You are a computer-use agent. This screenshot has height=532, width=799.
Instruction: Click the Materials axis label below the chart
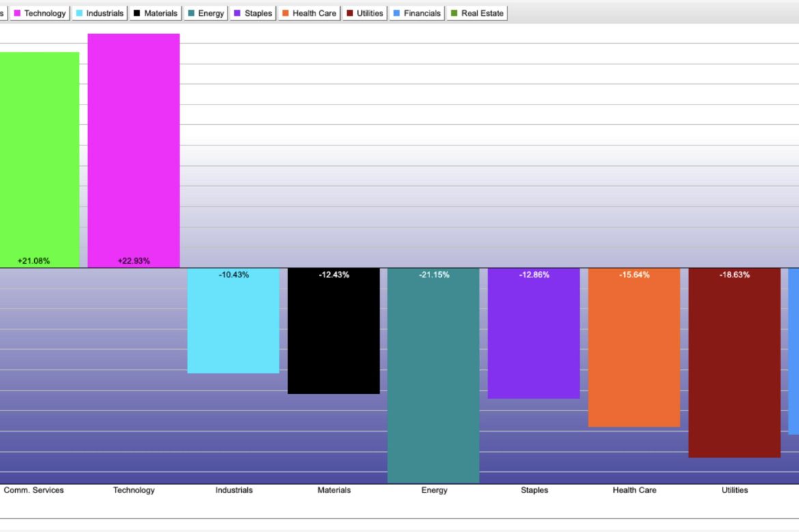click(334, 490)
